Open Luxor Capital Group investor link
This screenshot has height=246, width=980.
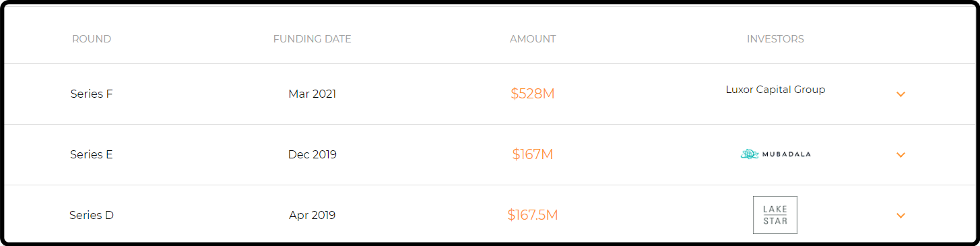tap(775, 89)
